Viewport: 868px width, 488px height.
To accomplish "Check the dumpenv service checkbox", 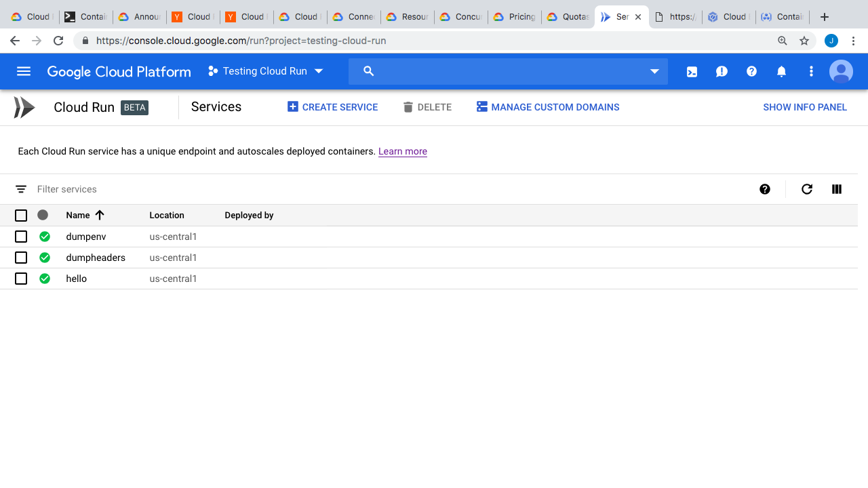I will tap(21, 237).
